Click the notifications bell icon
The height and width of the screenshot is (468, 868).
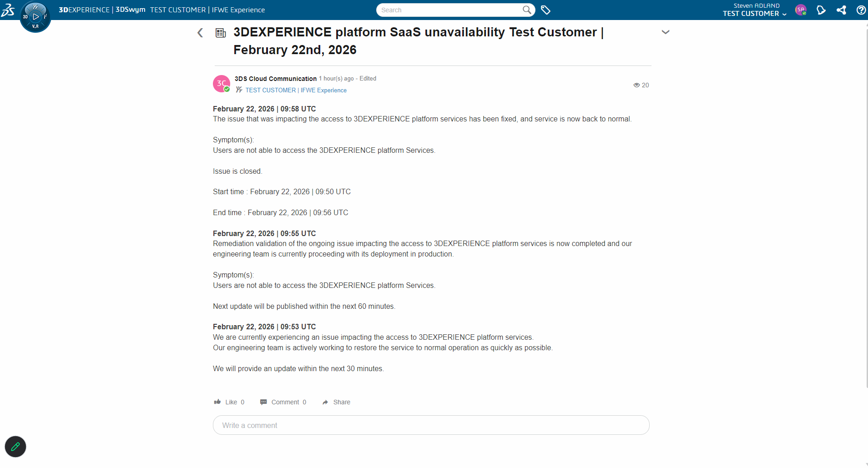821,10
